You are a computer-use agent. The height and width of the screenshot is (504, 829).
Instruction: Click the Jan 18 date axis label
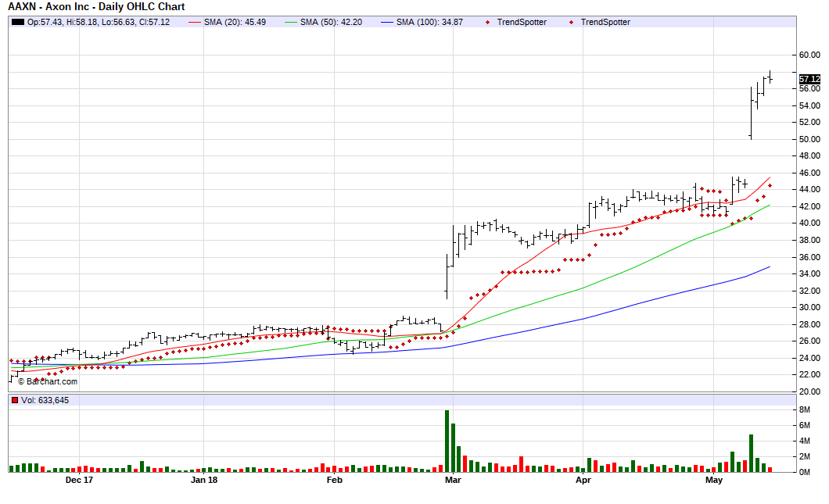point(204,480)
